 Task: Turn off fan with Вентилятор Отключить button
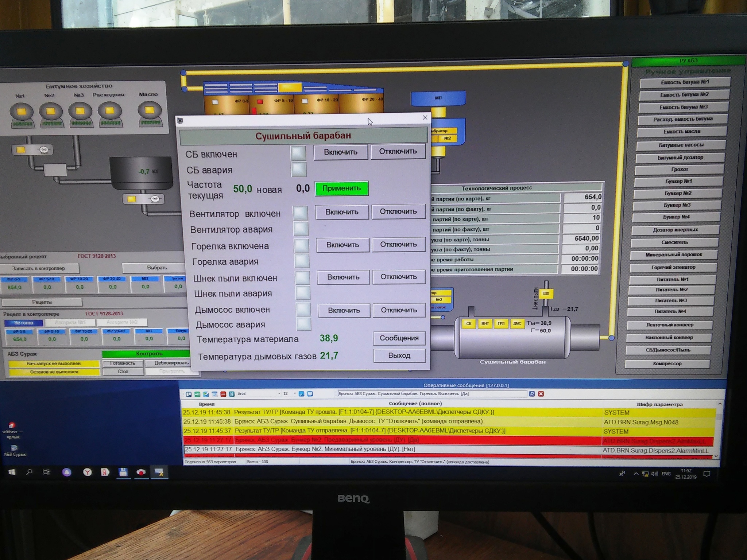(398, 212)
